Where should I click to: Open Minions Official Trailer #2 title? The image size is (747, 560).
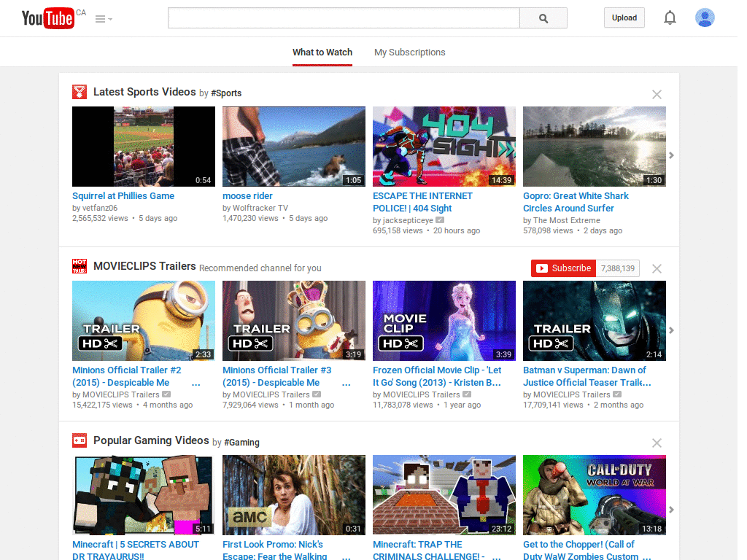pyautogui.click(x=127, y=376)
